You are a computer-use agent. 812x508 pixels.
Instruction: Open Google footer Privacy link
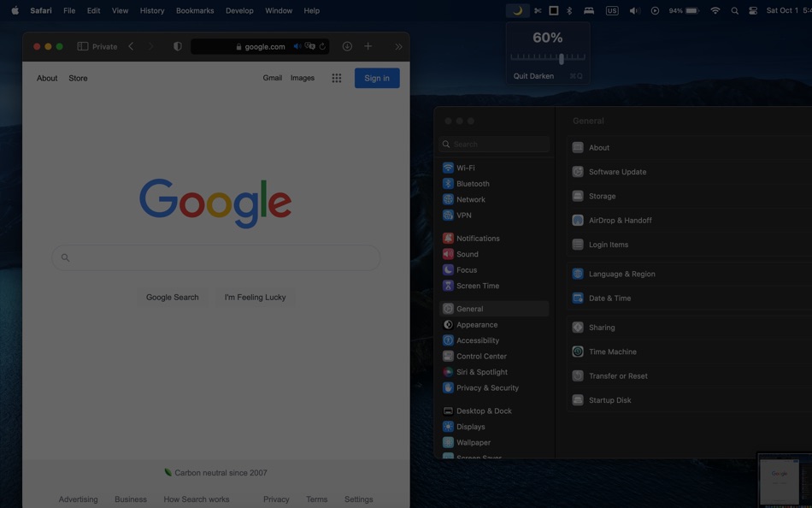pyautogui.click(x=276, y=499)
